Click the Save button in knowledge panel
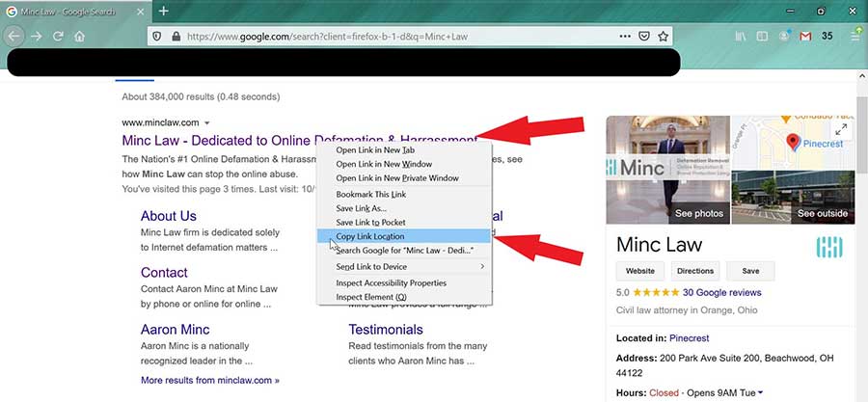Screen dimensions: 868x402 pos(750,271)
